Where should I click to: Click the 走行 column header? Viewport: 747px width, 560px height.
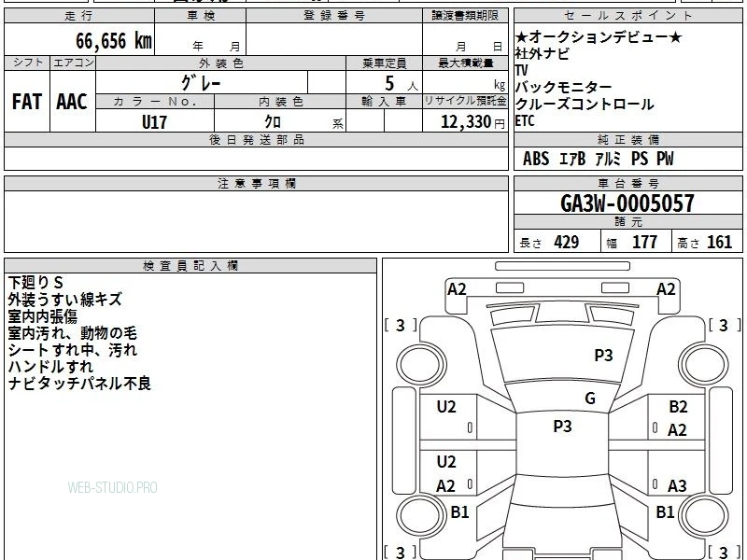pos(79,16)
